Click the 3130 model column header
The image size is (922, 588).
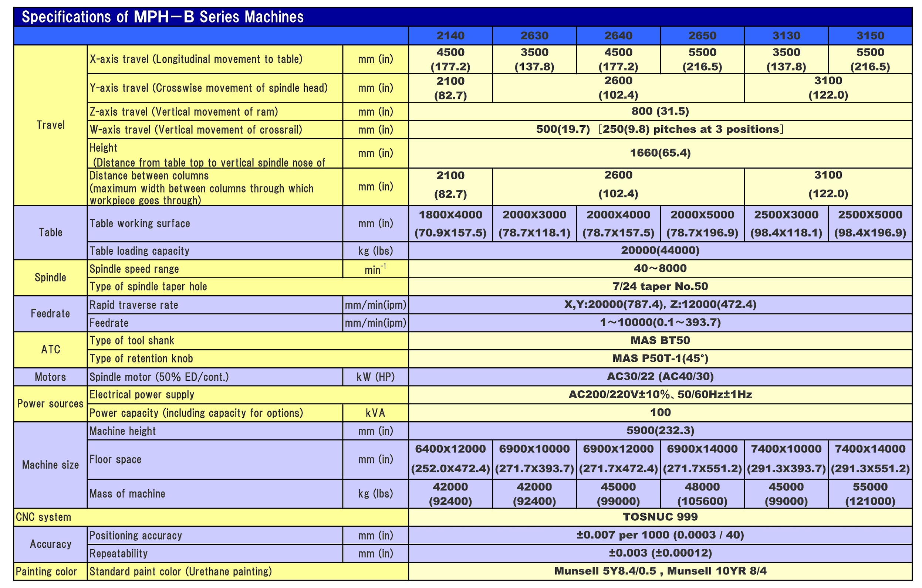coord(786,35)
